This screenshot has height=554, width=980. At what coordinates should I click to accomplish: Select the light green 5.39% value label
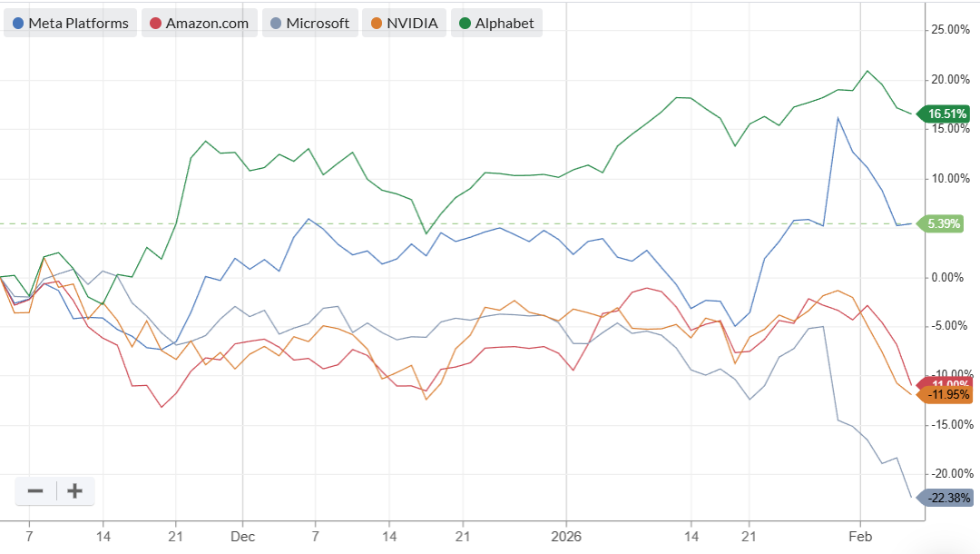(940, 223)
